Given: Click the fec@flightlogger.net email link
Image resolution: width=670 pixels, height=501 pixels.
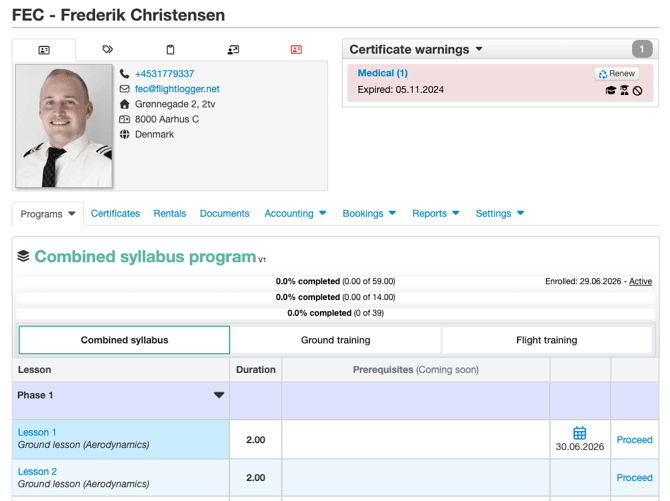Looking at the screenshot, I should 177,89.
